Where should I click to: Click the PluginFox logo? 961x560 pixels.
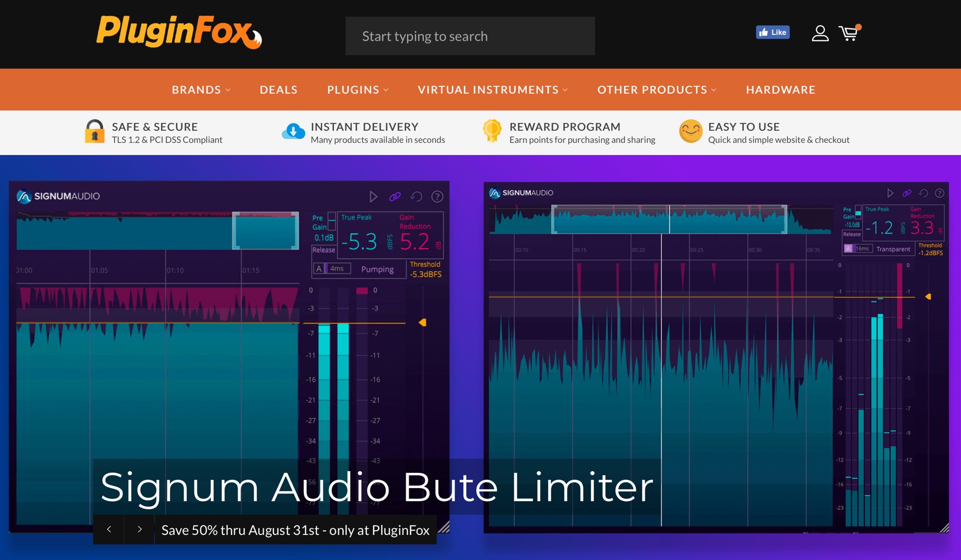pos(179,32)
